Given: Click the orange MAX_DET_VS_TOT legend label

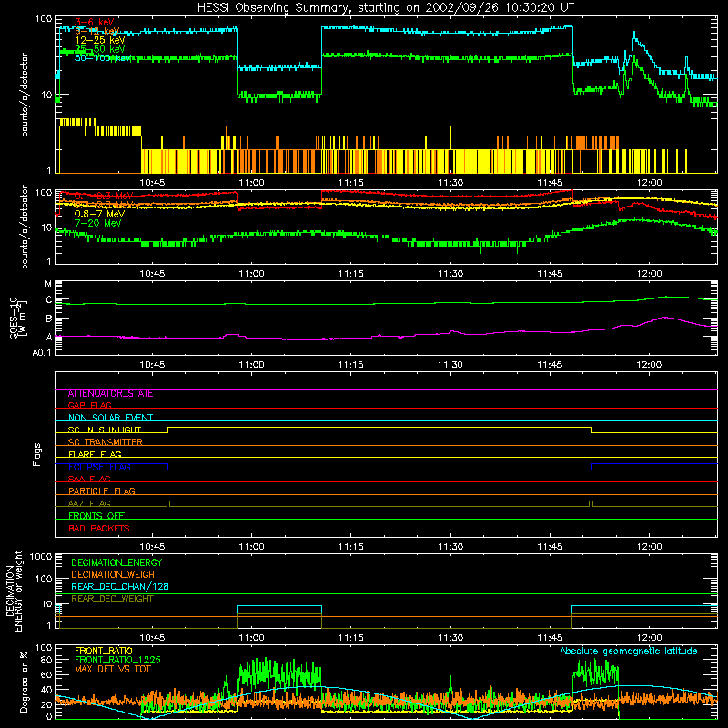Looking at the screenshot, I should tap(112, 669).
